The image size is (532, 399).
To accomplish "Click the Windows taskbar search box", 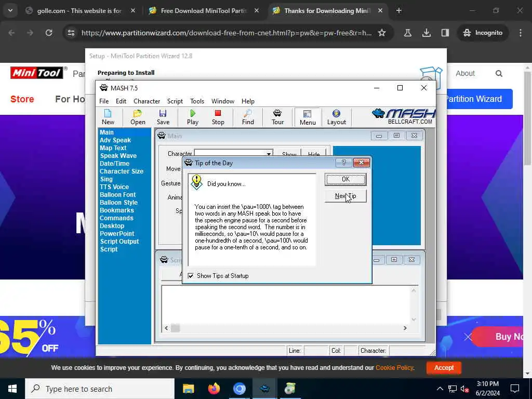I will [x=100, y=389].
